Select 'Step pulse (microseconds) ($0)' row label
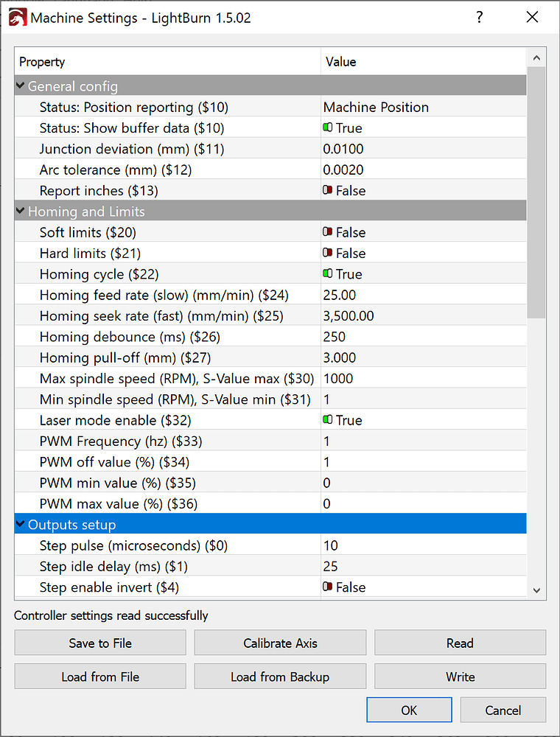The height and width of the screenshot is (737, 560). coord(133,545)
